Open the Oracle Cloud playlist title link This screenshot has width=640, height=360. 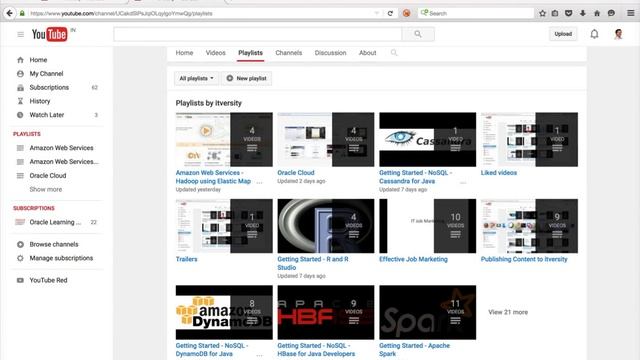click(x=296, y=173)
